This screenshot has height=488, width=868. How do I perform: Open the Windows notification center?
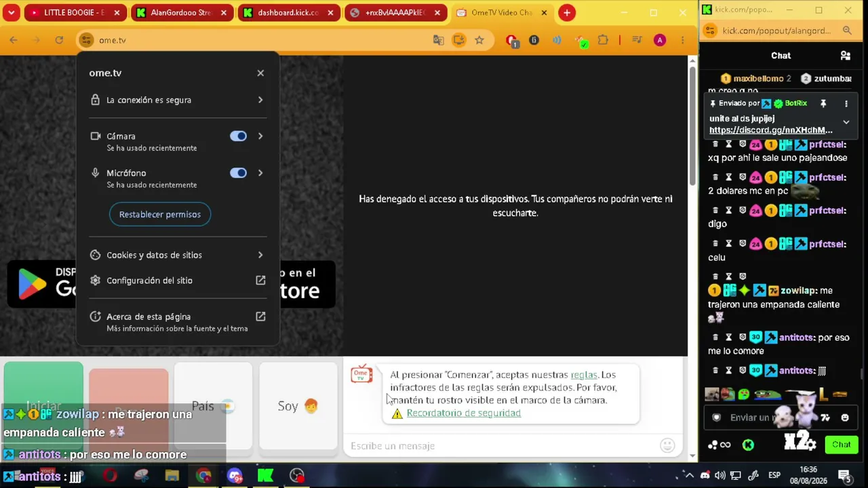coord(845,475)
